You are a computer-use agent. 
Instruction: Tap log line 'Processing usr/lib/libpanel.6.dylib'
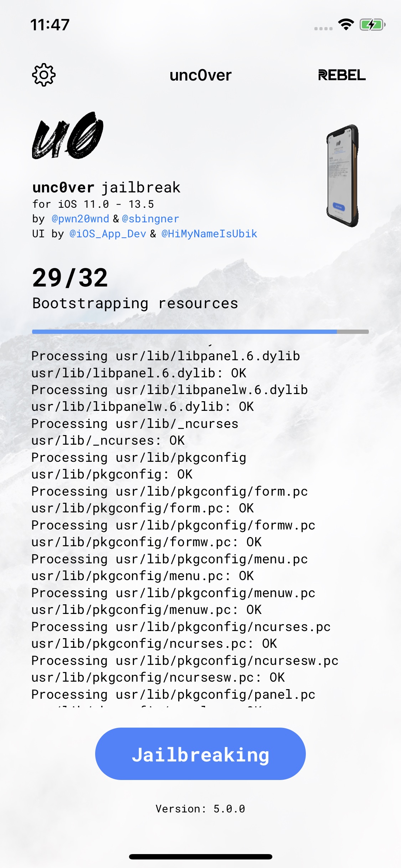[166, 356]
